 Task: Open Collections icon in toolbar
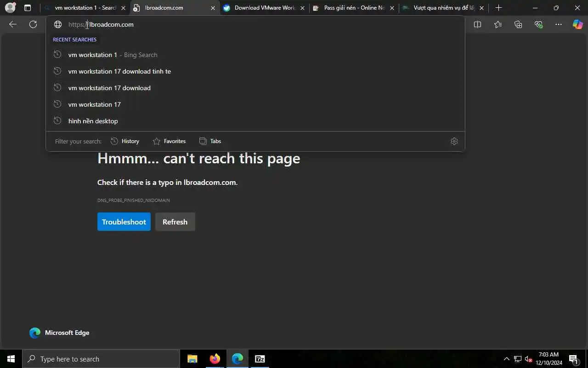point(518,24)
